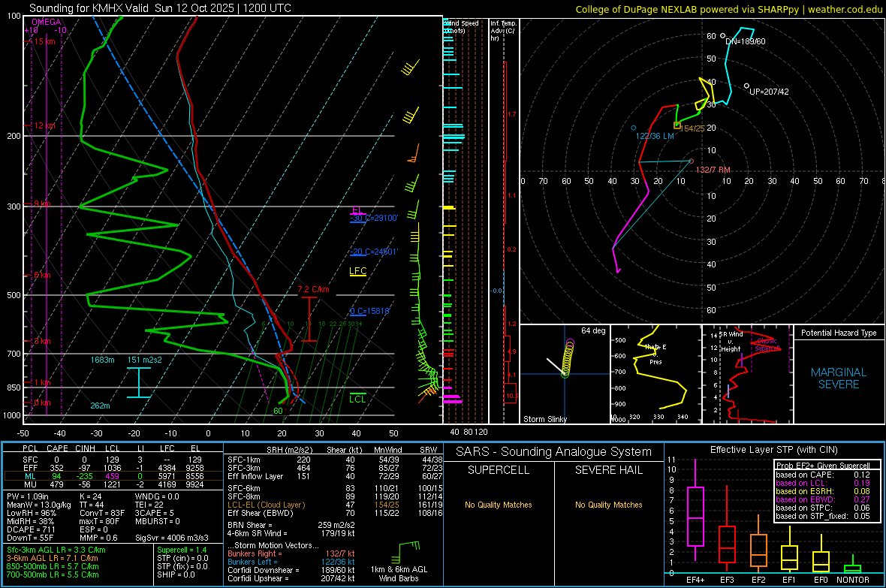Click the based on EBWD probability row
886x588 pixels.
(823, 499)
